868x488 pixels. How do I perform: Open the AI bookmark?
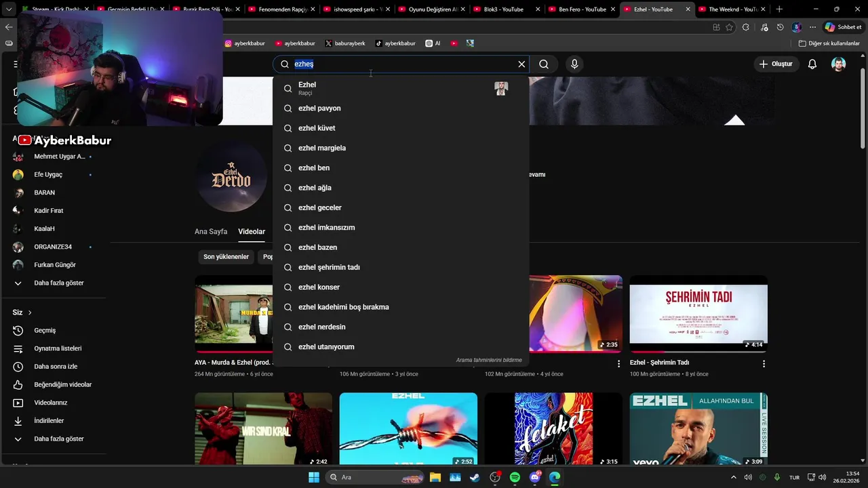tap(433, 43)
